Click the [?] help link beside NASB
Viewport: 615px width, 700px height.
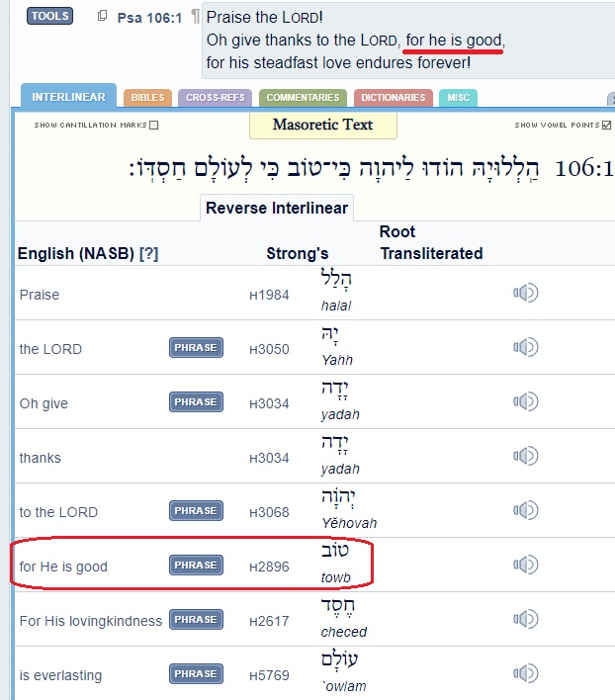[x=148, y=254]
